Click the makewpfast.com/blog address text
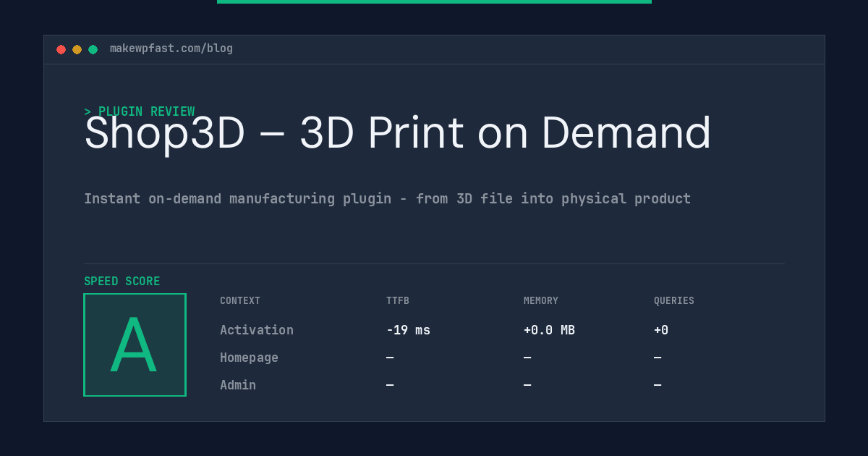 (x=171, y=48)
